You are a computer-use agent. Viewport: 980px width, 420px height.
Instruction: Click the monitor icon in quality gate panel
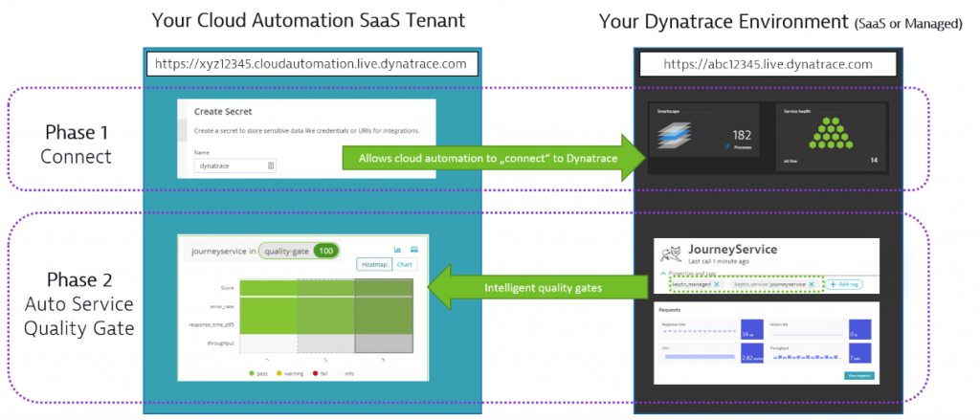click(412, 249)
